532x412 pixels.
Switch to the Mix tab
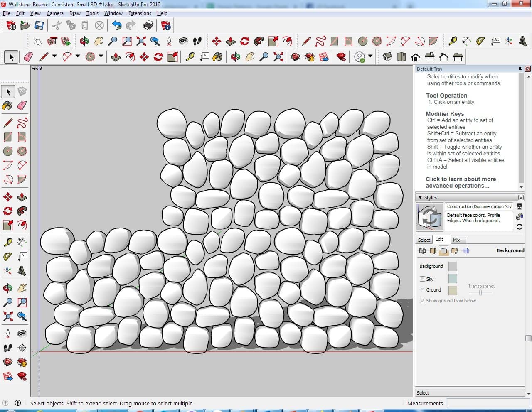(x=456, y=240)
